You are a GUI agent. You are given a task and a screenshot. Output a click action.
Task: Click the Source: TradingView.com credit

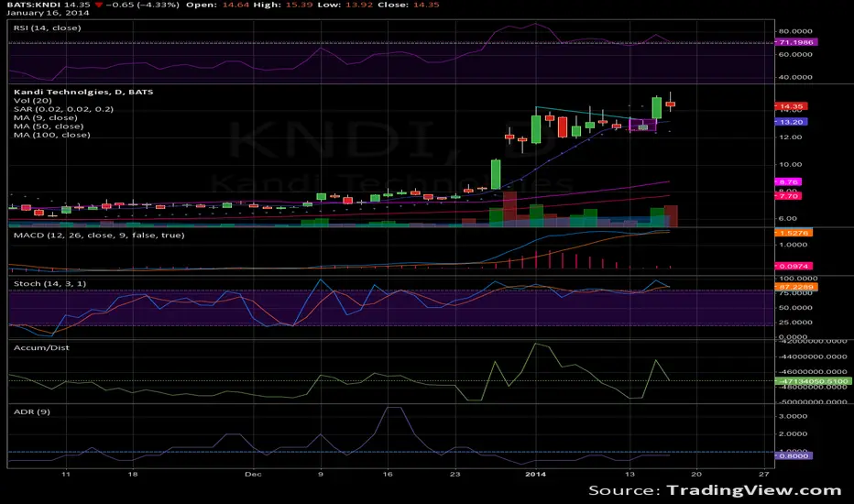(x=715, y=490)
